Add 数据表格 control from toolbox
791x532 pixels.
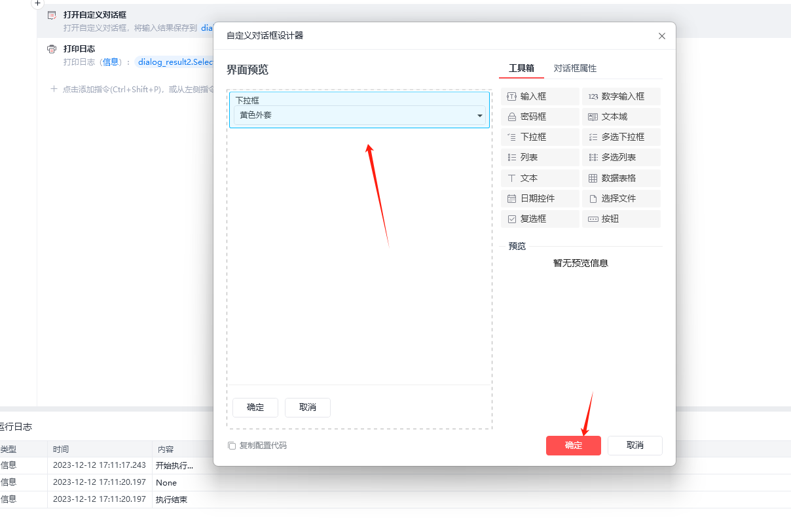(x=621, y=178)
